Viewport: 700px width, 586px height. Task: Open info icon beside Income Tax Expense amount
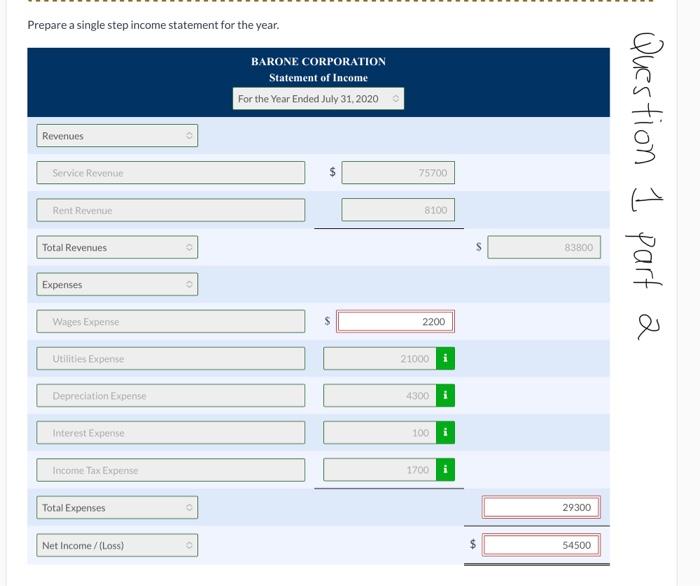pos(445,470)
